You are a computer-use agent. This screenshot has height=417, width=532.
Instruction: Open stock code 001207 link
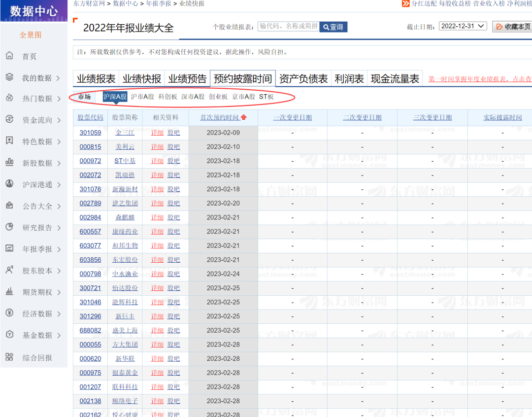pos(90,387)
